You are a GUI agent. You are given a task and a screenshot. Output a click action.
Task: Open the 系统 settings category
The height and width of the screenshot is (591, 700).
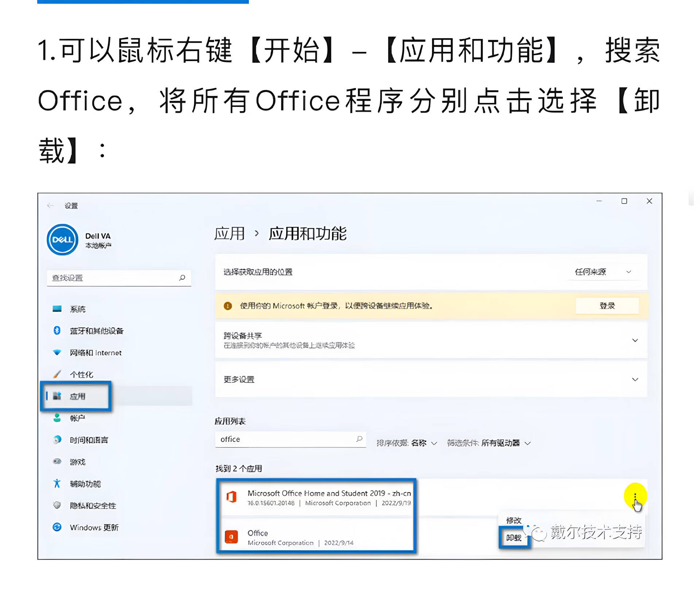pyautogui.click(x=78, y=309)
